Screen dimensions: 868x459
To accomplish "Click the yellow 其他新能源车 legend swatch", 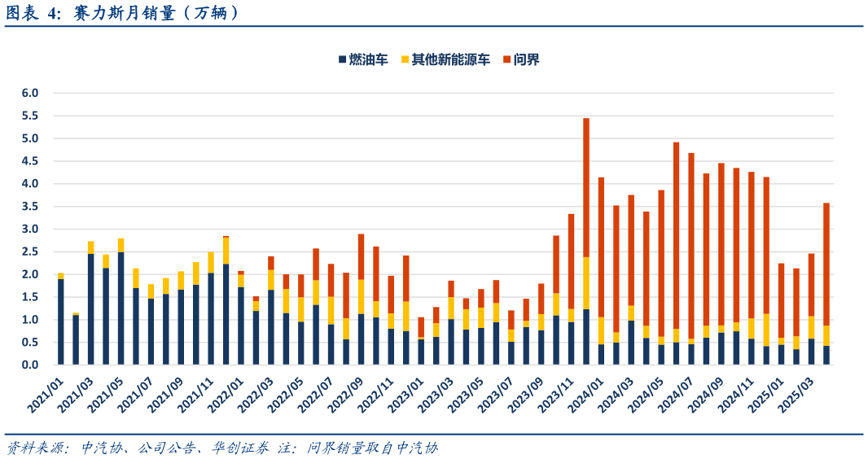I will (x=404, y=59).
